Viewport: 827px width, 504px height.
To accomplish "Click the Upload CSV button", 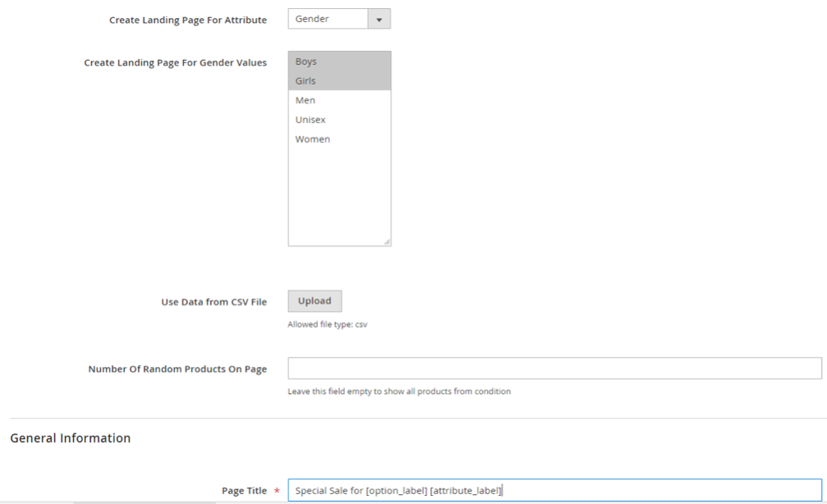I will tap(315, 301).
